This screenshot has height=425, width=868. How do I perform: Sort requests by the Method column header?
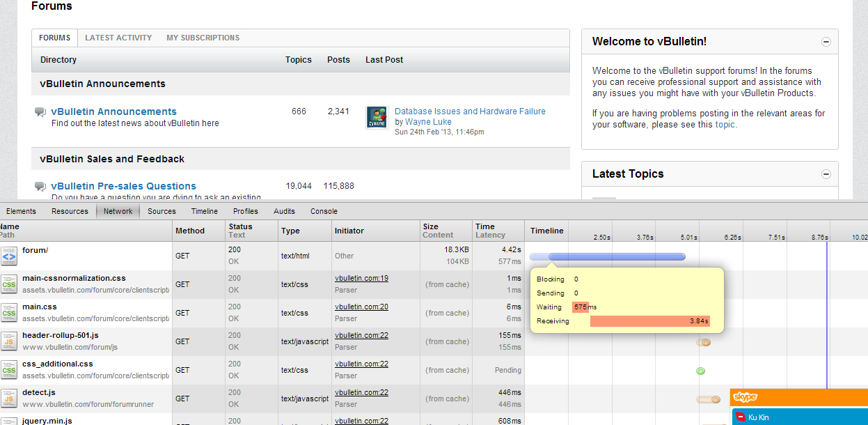199,231
